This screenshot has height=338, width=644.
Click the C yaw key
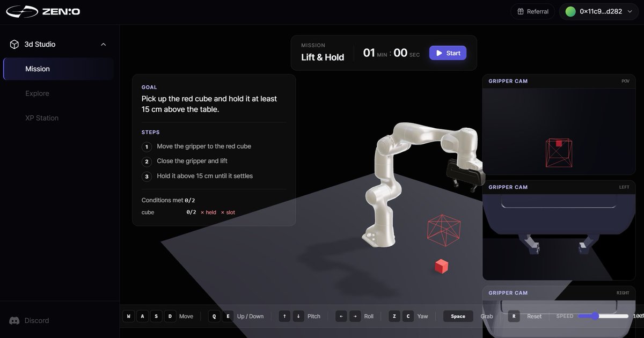408,316
